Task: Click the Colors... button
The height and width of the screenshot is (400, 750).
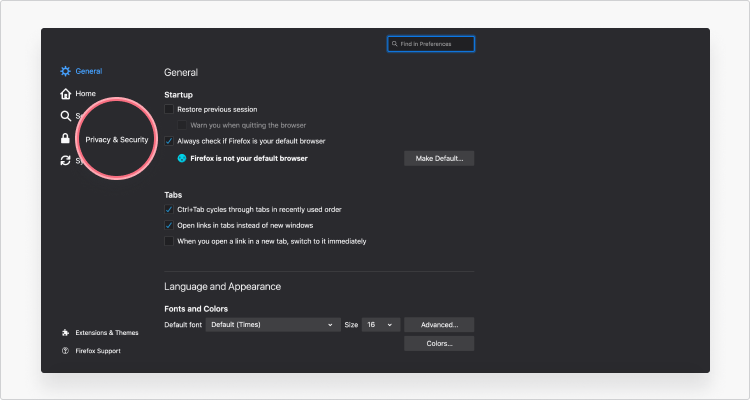Action: point(439,344)
